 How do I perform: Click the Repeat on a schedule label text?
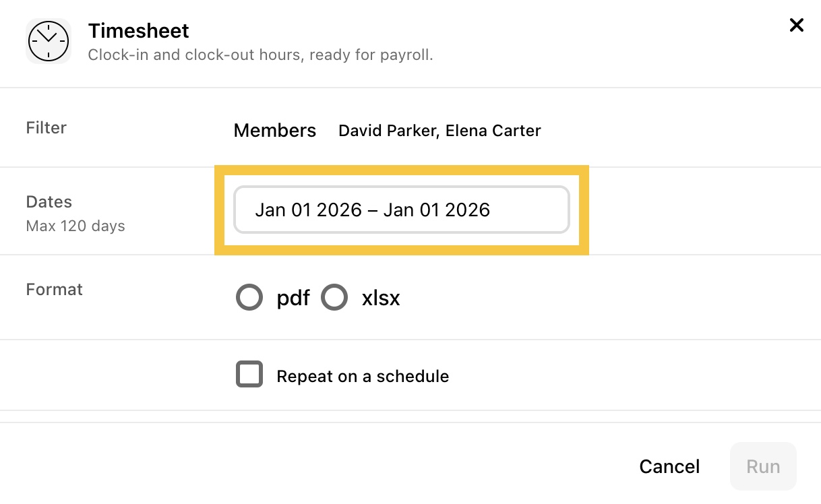tap(363, 376)
